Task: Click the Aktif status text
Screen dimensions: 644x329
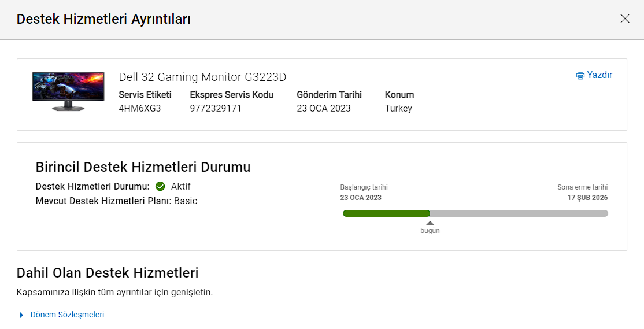Action: click(181, 186)
